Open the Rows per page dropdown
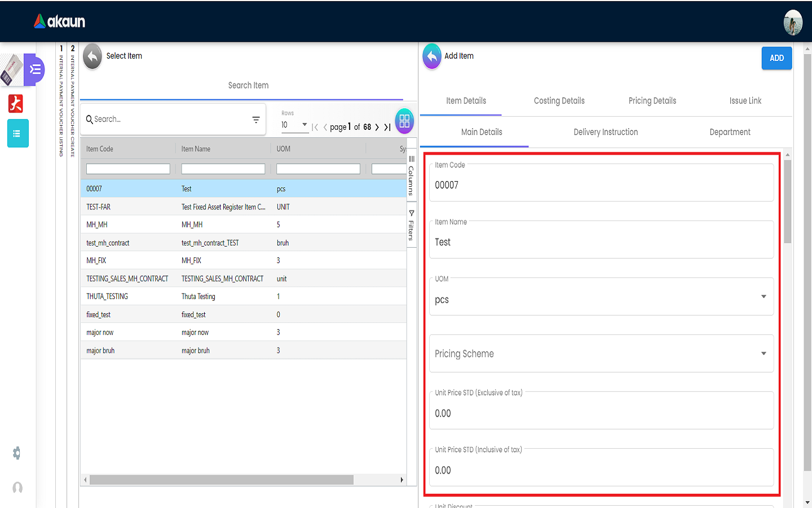The image size is (812, 508). click(x=294, y=125)
